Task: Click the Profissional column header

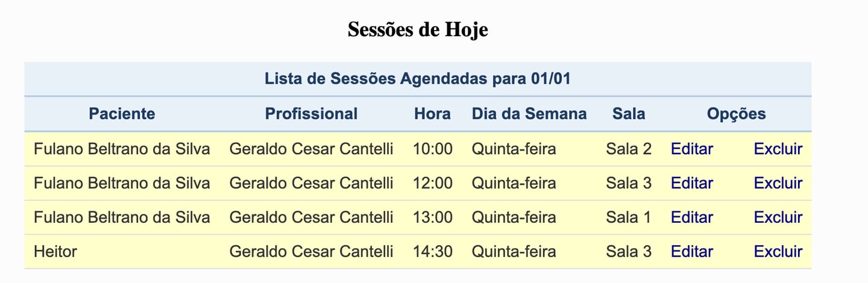Action: click(311, 114)
